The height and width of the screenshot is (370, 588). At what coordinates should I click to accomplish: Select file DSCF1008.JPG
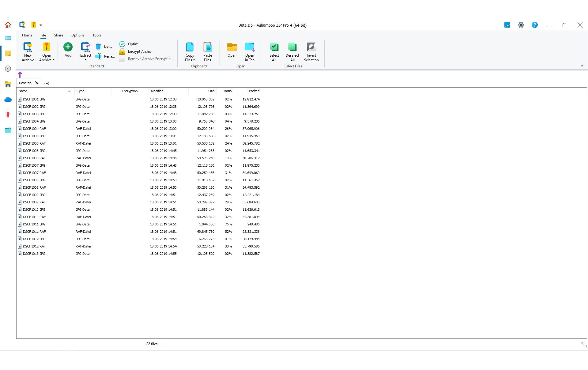pyautogui.click(x=34, y=180)
